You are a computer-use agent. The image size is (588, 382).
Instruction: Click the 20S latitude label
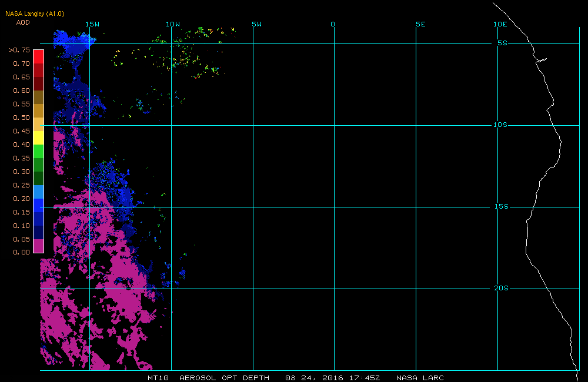(502, 288)
